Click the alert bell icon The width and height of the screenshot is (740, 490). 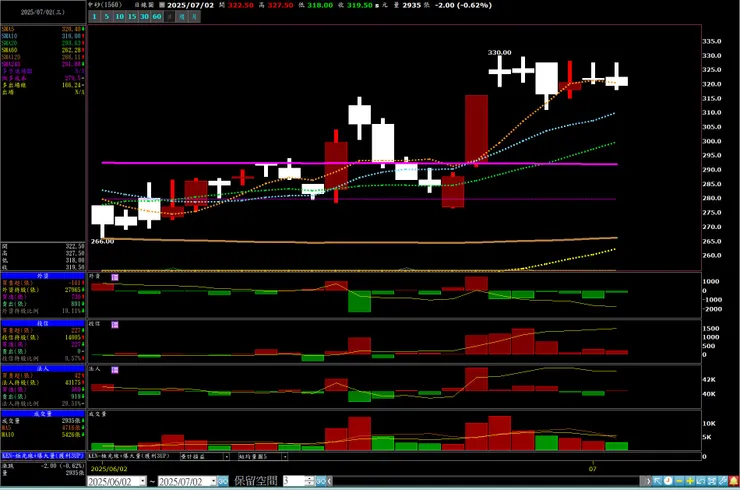[734, 481]
